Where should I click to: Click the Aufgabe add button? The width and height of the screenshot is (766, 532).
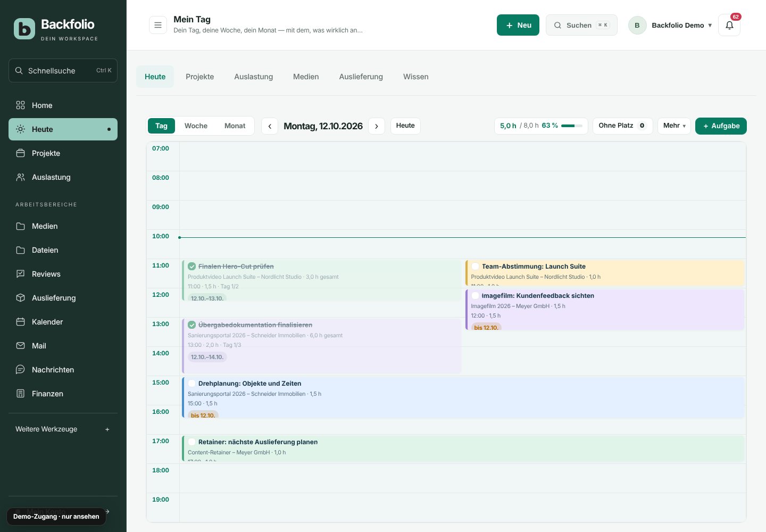[x=721, y=126]
